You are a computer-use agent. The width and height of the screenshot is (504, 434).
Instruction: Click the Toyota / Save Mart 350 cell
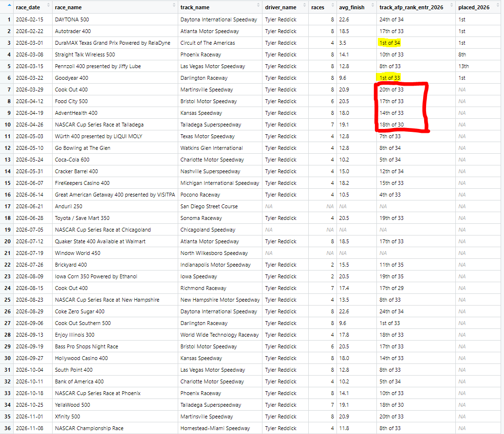115,218
